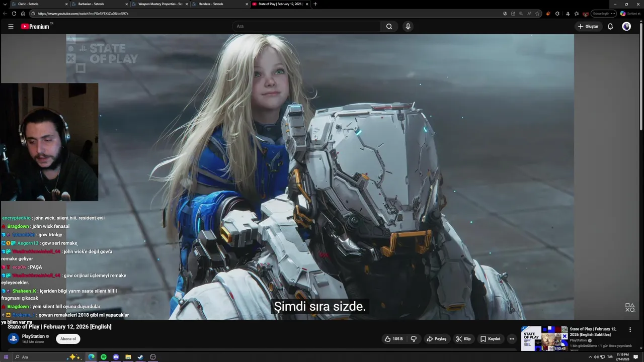
Task: Open the YouTube account avatar menu
Action: tap(626, 27)
